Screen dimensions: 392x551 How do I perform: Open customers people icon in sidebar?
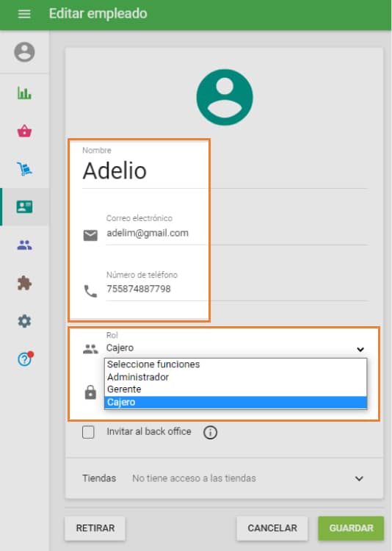coord(24,245)
